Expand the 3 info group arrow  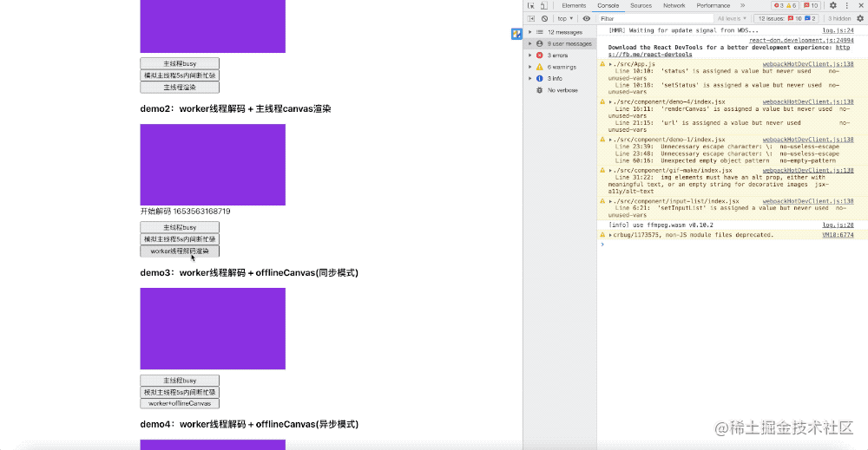(x=529, y=79)
